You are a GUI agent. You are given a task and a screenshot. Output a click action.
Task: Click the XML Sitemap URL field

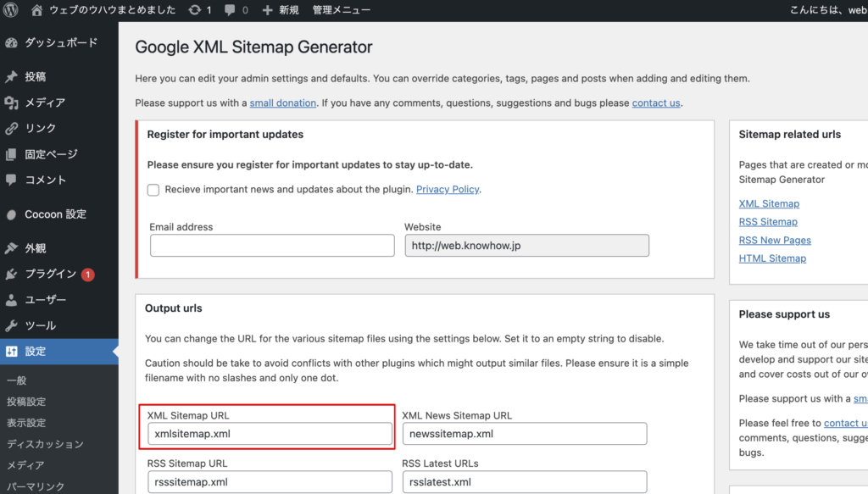(270, 434)
